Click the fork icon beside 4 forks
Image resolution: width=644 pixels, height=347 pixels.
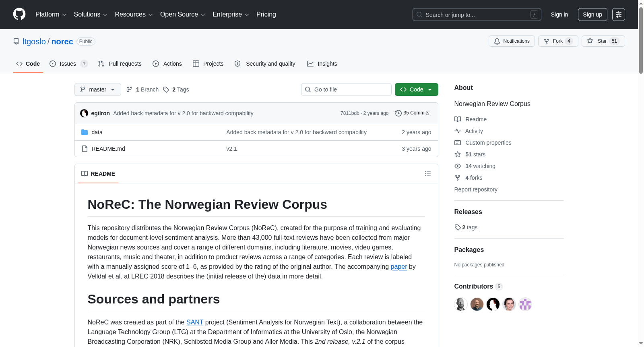458,178
